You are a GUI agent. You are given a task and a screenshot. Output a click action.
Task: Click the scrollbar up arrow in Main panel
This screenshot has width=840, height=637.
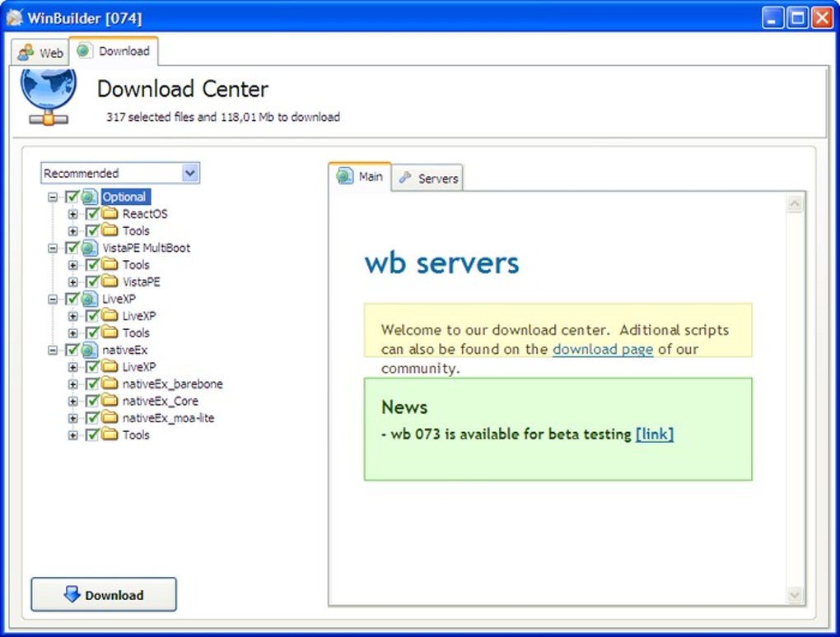tap(795, 204)
